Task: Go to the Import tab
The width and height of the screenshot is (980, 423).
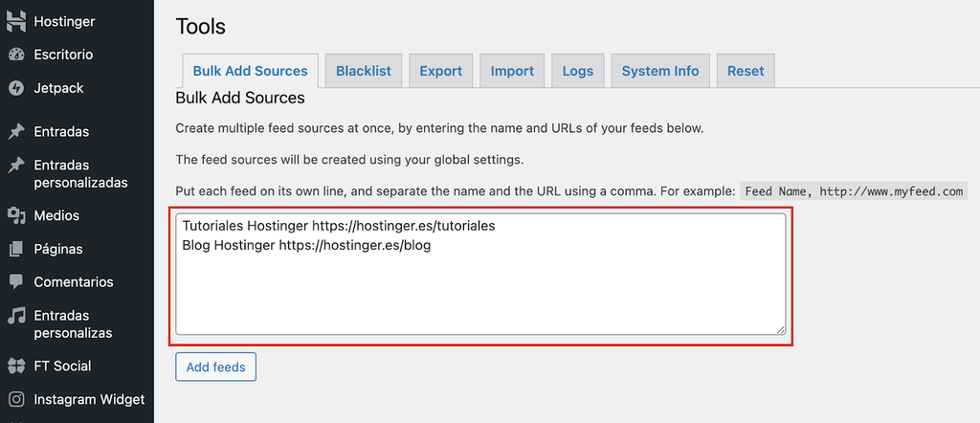Action: [512, 71]
